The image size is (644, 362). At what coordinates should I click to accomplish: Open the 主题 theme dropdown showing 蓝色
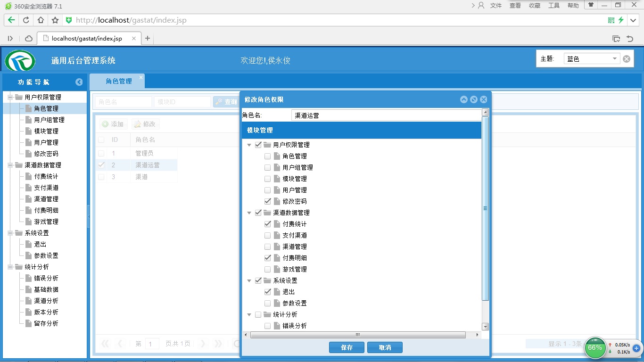coord(615,58)
